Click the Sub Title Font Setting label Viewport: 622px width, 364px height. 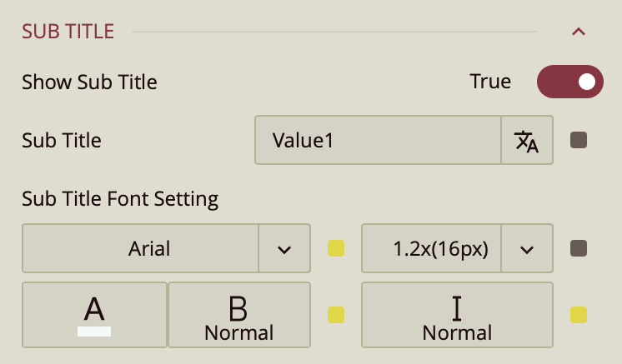click(x=120, y=199)
